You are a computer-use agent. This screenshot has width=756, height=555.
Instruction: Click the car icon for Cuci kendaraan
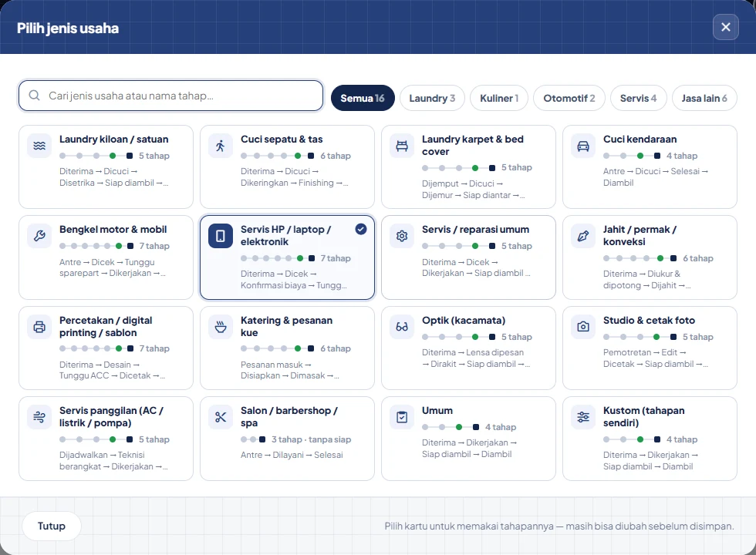tap(583, 146)
